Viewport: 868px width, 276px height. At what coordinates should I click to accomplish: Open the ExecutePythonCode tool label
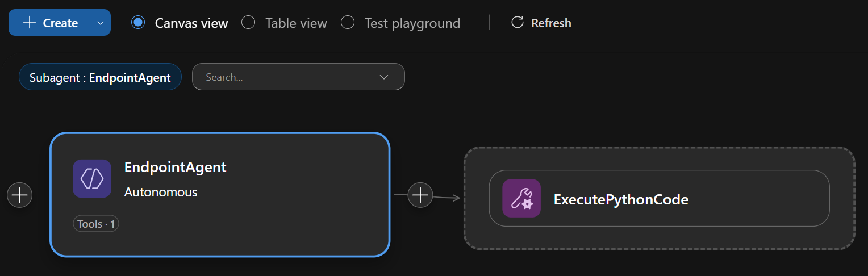[x=621, y=199]
